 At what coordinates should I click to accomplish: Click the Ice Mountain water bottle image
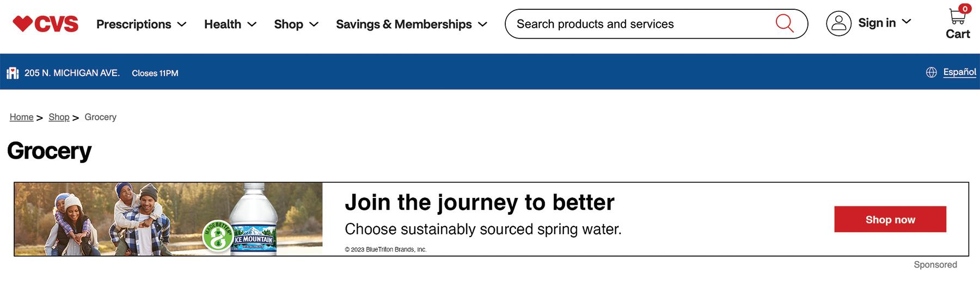(254, 220)
